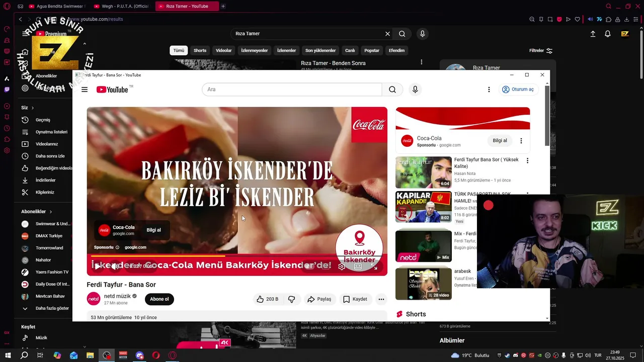Screen dimensions: 644x362
Task: Open player settings gear
Action: point(342,267)
